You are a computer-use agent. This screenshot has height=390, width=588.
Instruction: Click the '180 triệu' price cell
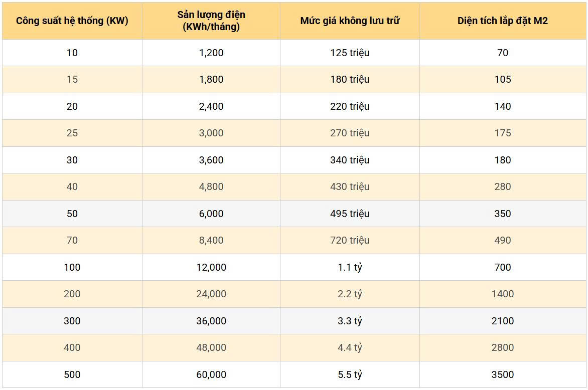click(350, 79)
